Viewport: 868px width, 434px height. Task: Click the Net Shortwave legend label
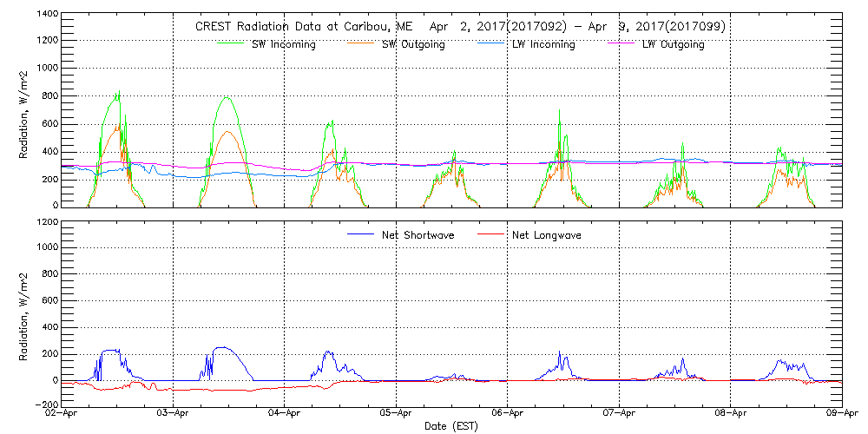pos(418,235)
